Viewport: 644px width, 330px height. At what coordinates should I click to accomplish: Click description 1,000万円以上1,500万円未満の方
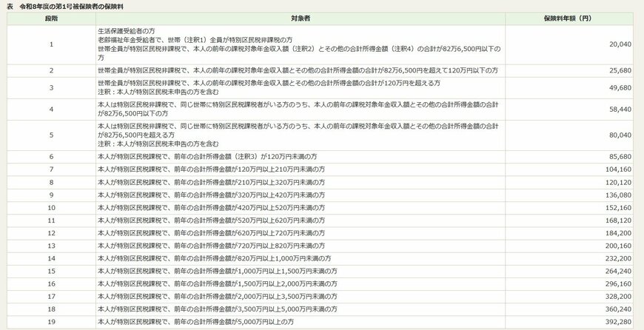point(218,272)
